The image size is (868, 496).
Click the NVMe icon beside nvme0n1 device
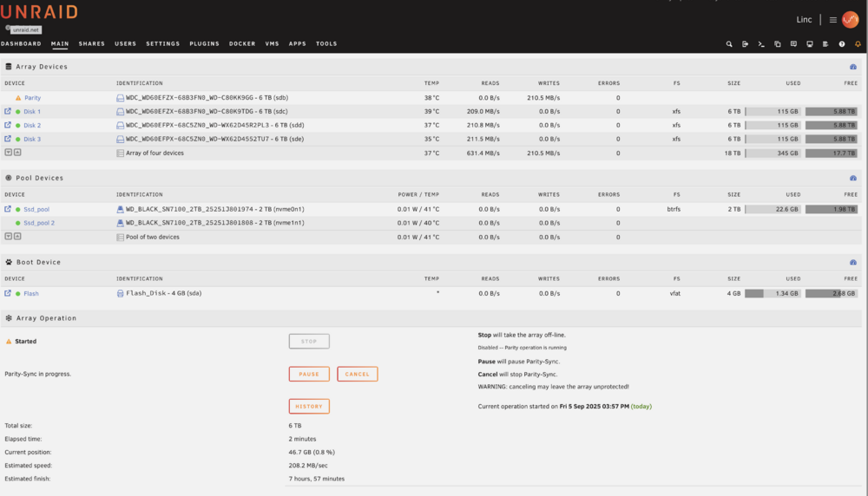pos(120,210)
